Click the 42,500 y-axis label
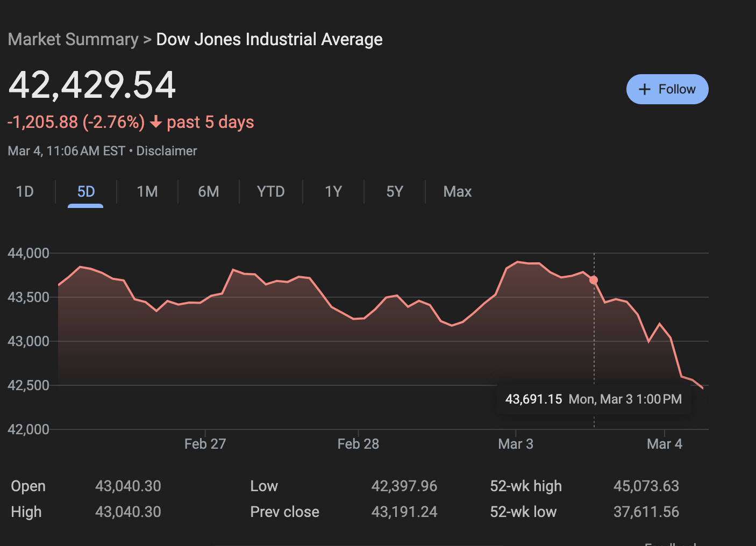756x546 pixels. (x=28, y=385)
